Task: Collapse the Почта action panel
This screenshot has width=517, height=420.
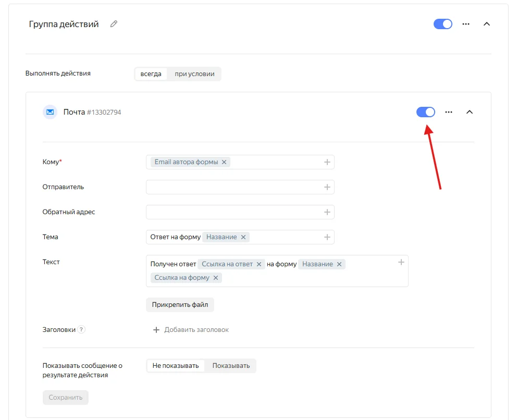Action: pyautogui.click(x=470, y=112)
